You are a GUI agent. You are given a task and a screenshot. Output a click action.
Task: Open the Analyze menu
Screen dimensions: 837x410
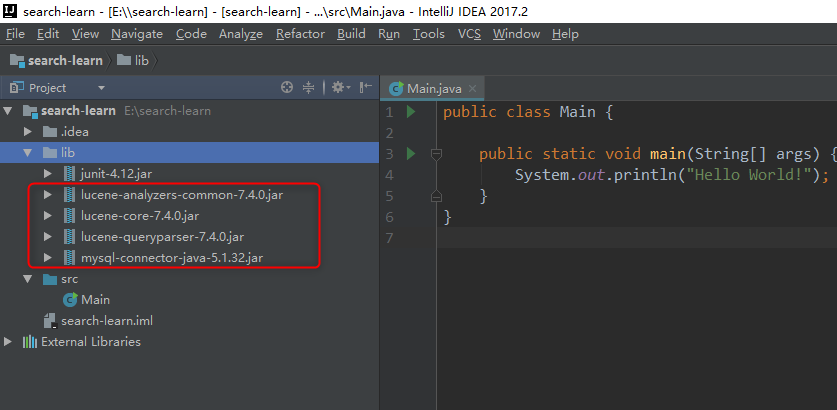coord(241,34)
